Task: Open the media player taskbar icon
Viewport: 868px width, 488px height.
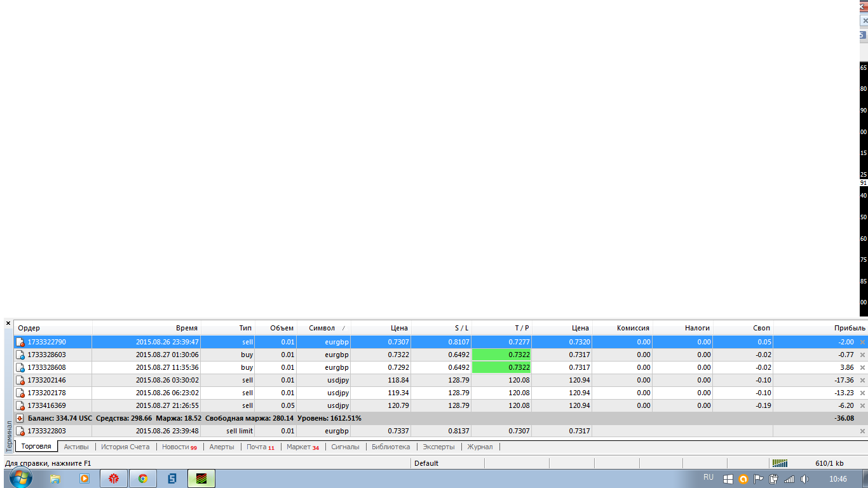Action: (85, 478)
